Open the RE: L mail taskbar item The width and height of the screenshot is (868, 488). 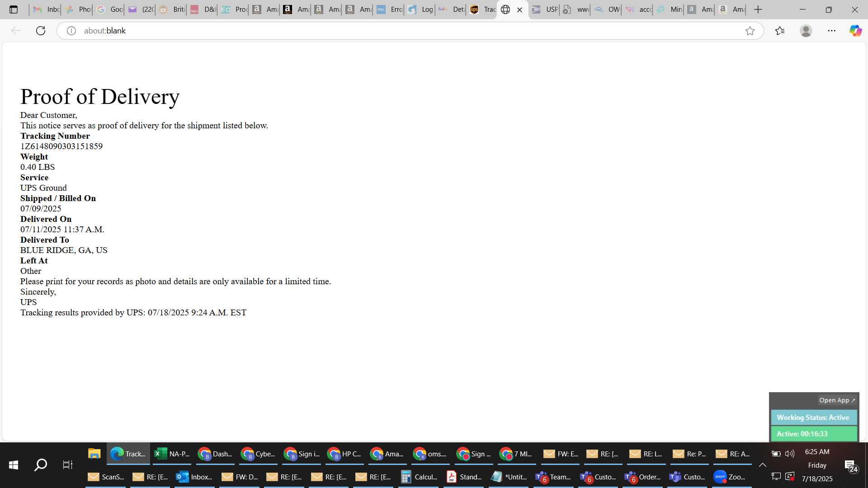647,454
